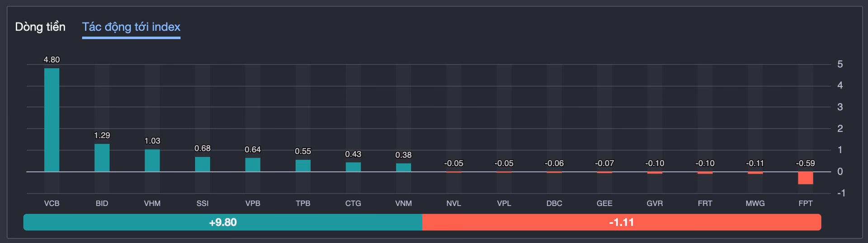Viewport: 868px width, 243px height.
Task: Click the GEE ticker label
Action: tap(604, 203)
